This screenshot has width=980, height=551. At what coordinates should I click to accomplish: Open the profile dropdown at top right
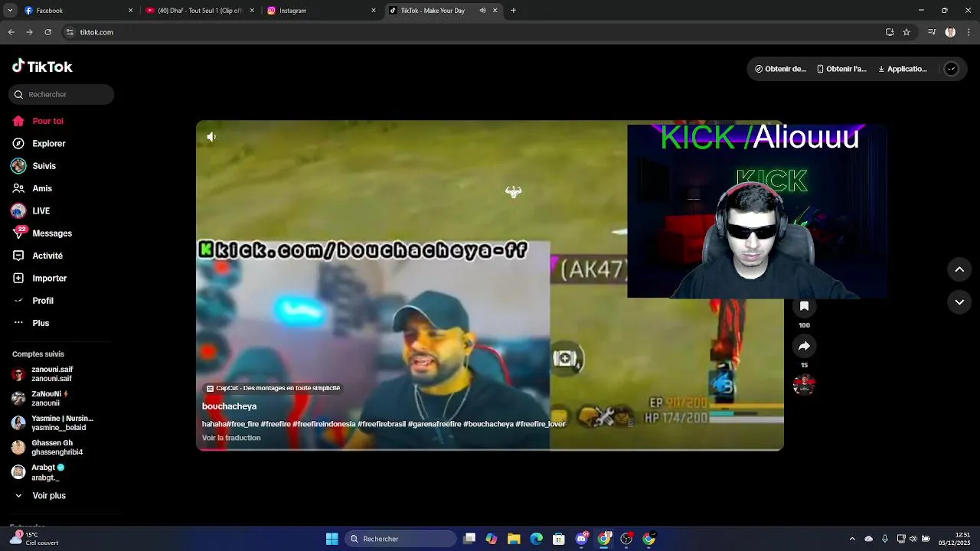coord(951,69)
